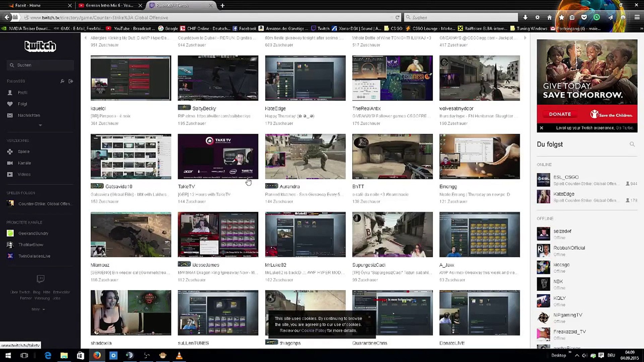This screenshot has width=644, height=362.
Task: Launch Edge from taskbar
Action: pyautogui.click(x=48, y=355)
